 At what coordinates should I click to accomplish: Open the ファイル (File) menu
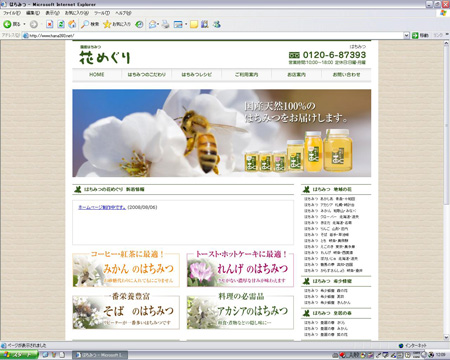(x=12, y=13)
